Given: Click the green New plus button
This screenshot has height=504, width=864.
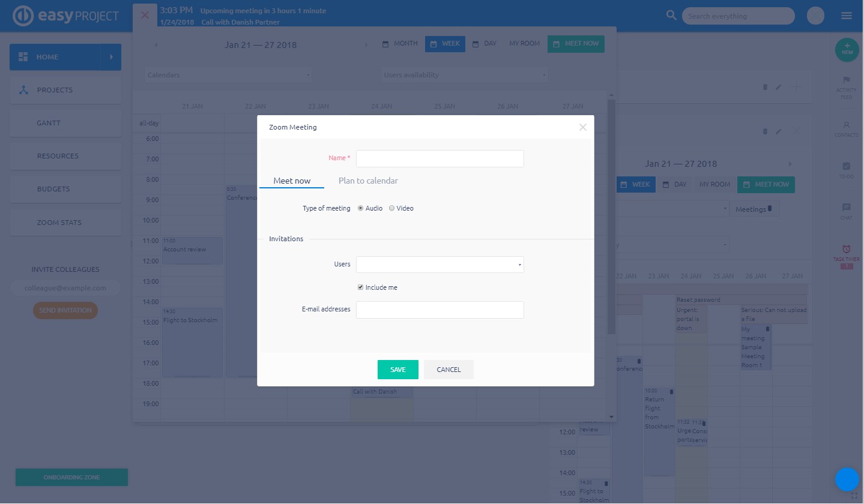Looking at the screenshot, I should click(847, 49).
